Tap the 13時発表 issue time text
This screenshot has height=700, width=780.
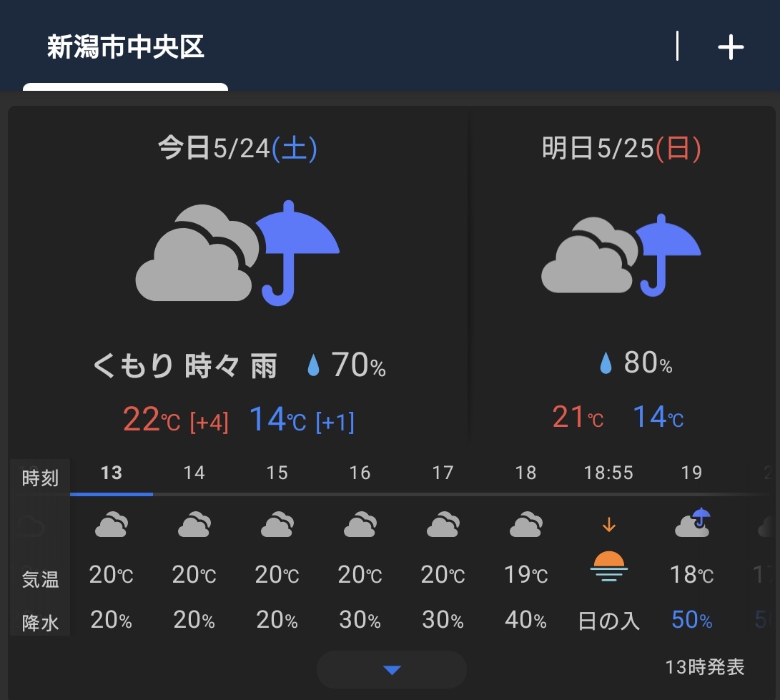pyautogui.click(x=705, y=666)
